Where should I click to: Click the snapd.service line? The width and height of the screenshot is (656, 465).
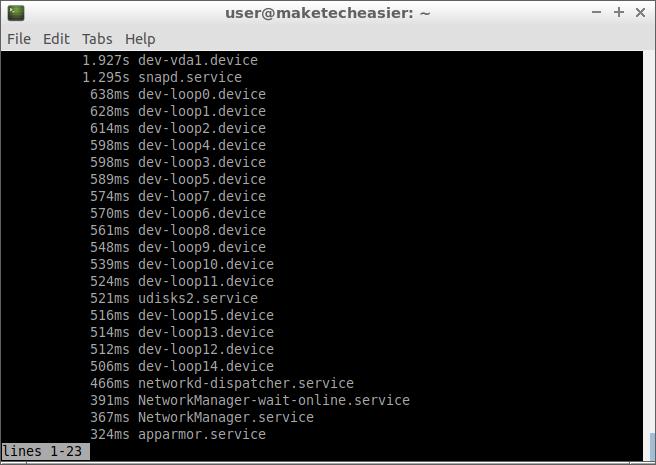click(x=189, y=77)
